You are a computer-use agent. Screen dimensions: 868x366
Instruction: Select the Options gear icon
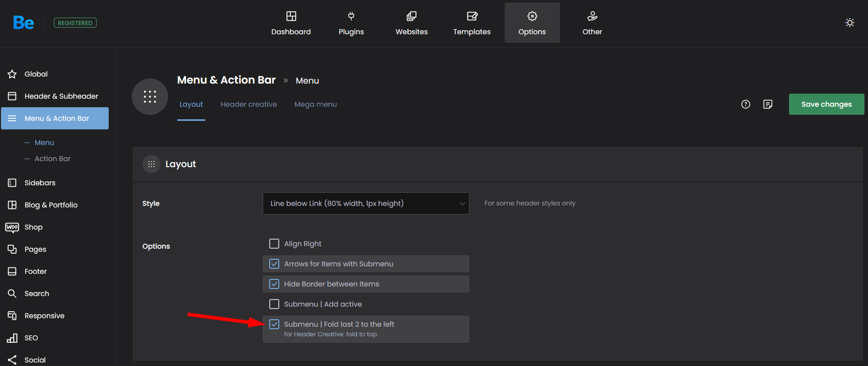click(532, 16)
